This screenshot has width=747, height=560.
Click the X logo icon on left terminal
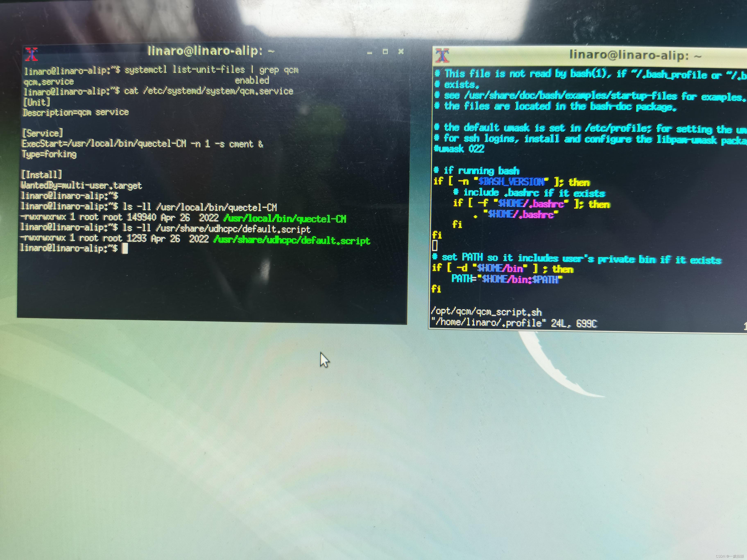coord(32,54)
